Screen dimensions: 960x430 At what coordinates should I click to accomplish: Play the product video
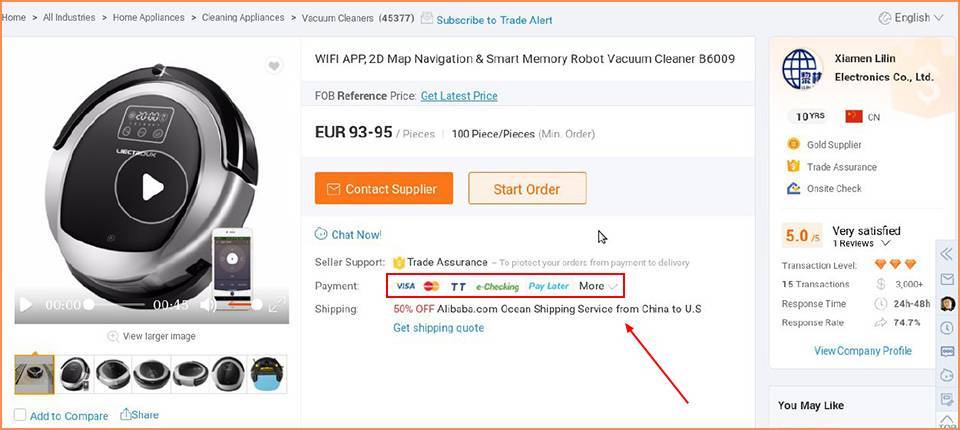151,187
